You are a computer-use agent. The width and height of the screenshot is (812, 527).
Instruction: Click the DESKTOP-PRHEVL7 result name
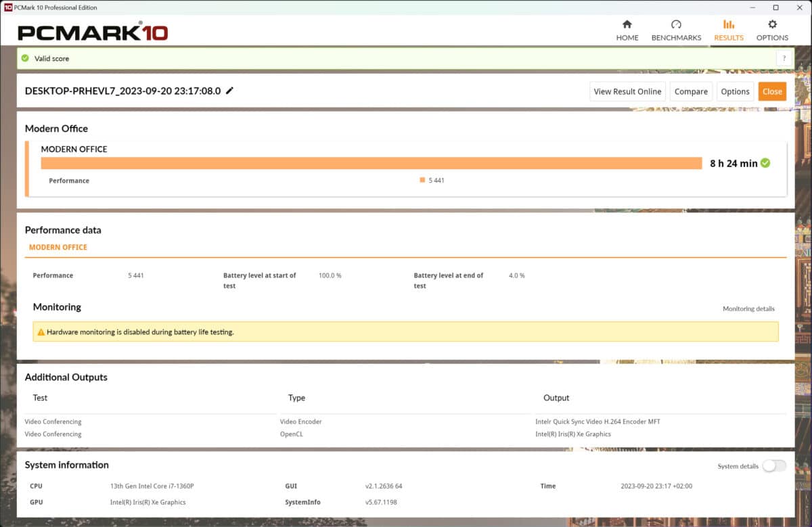pyautogui.click(x=122, y=91)
